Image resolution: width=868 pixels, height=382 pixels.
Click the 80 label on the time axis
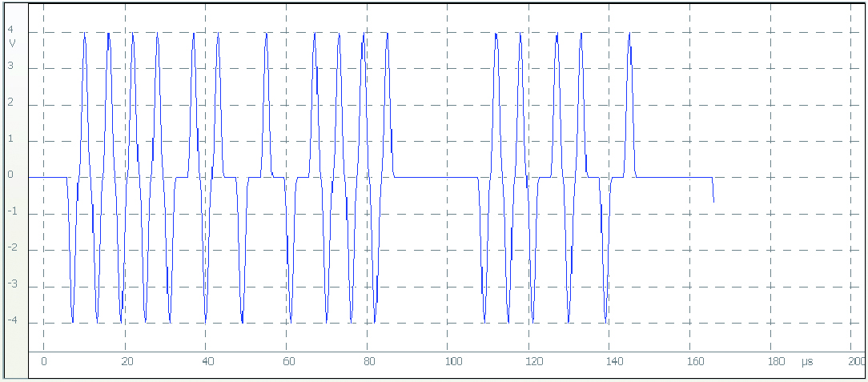click(369, 362)
